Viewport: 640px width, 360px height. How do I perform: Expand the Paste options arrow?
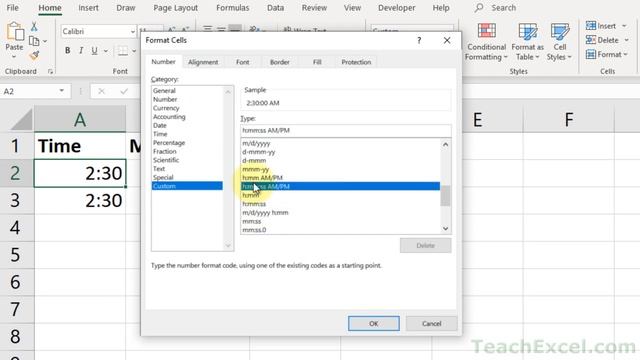14,57
